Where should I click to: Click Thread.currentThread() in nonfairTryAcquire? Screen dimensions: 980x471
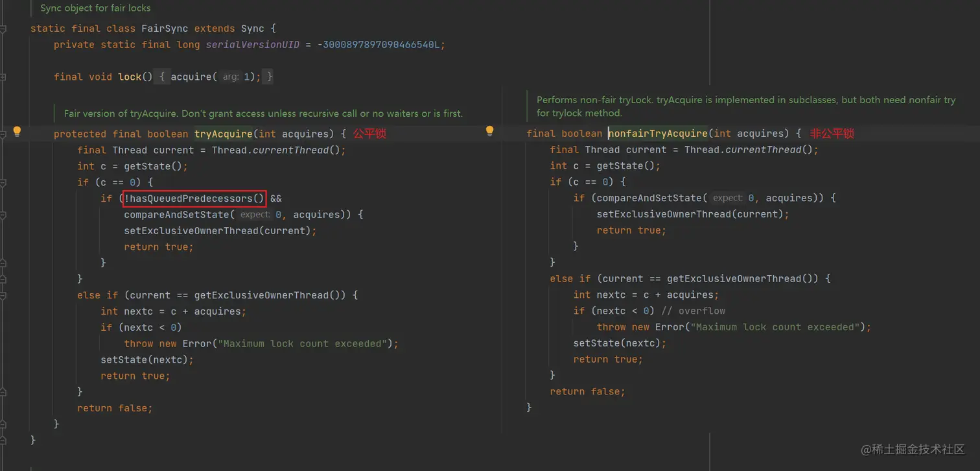click(749, 150)
